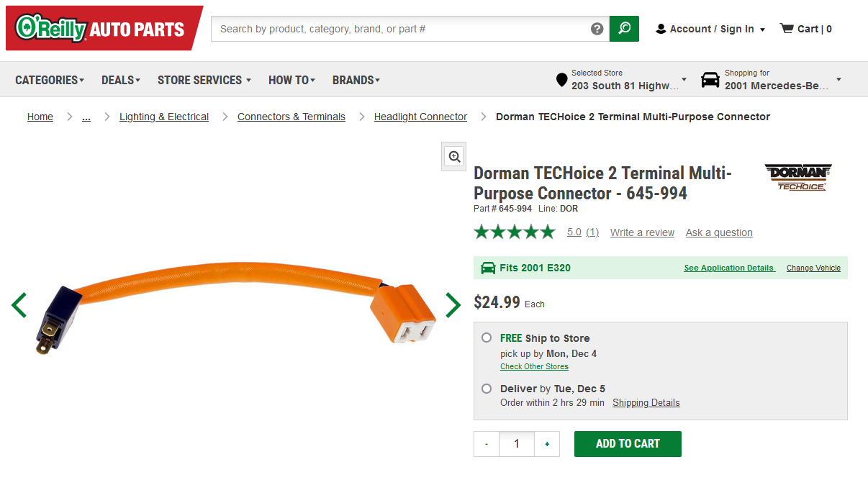868x480 pixels.
Task: Increase quantity with the plus button
Action: tap(547, 444)
